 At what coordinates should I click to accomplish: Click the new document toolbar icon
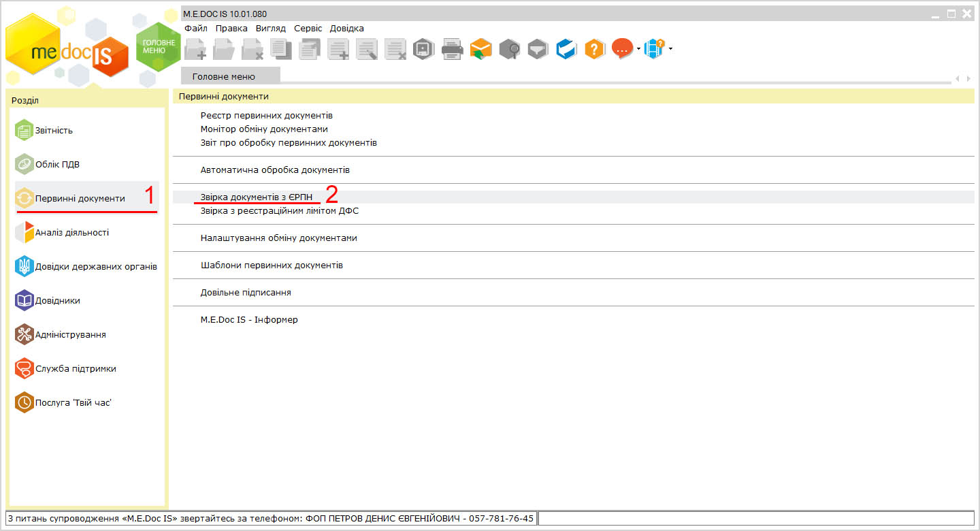pyautogui.click(x=195, y=49)
